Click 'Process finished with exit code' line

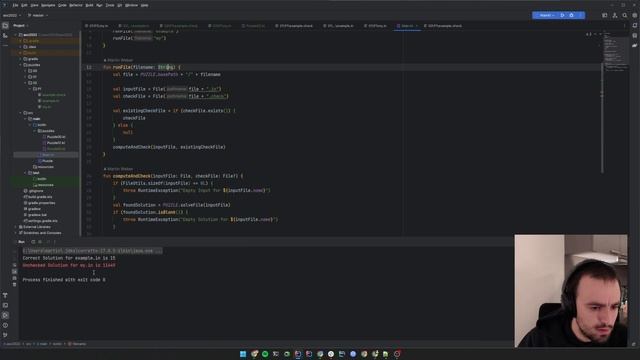tap(64, 280)
